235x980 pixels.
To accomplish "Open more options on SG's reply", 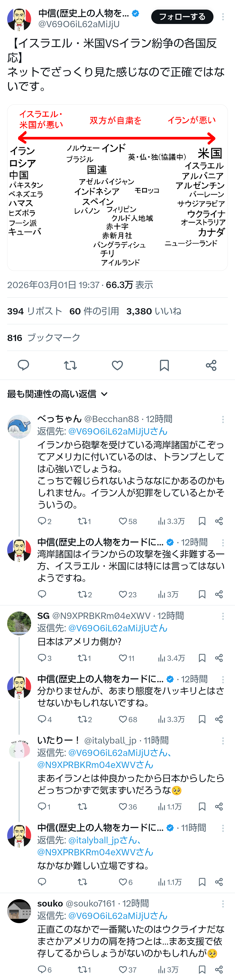I will click(x=223, y=616).
